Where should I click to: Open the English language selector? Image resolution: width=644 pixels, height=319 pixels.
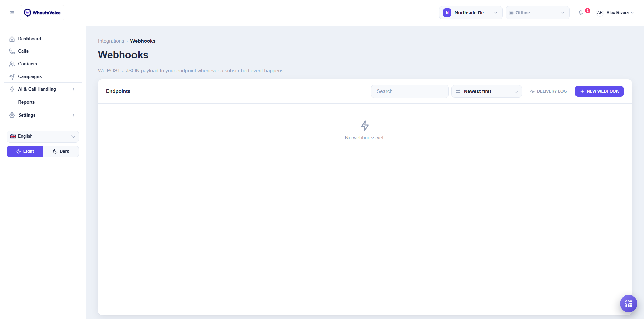pos(43,136)
